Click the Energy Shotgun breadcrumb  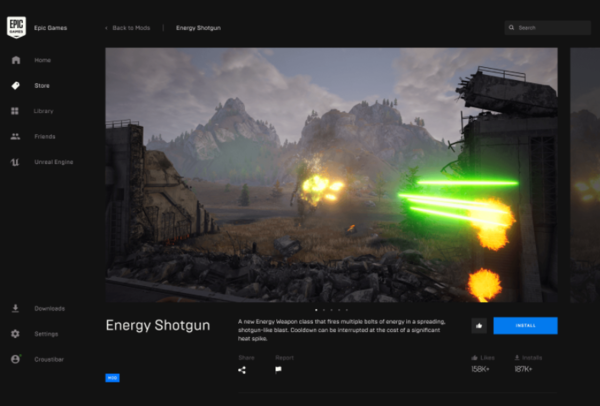198,28
